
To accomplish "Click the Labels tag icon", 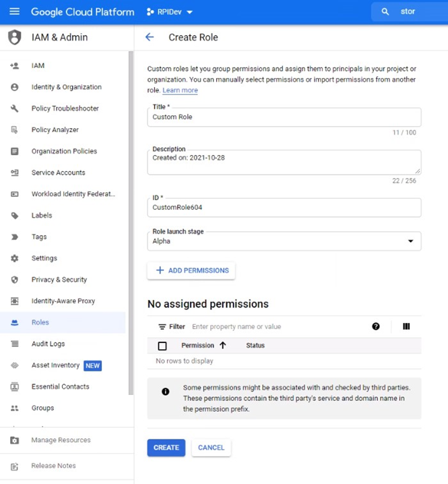I will coord(15,216).
